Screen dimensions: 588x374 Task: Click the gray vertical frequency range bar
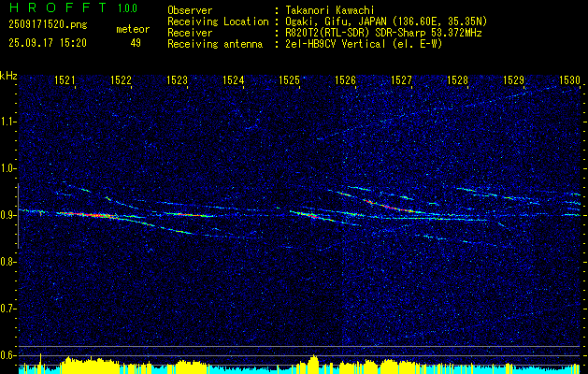click(x=18, y=216)
